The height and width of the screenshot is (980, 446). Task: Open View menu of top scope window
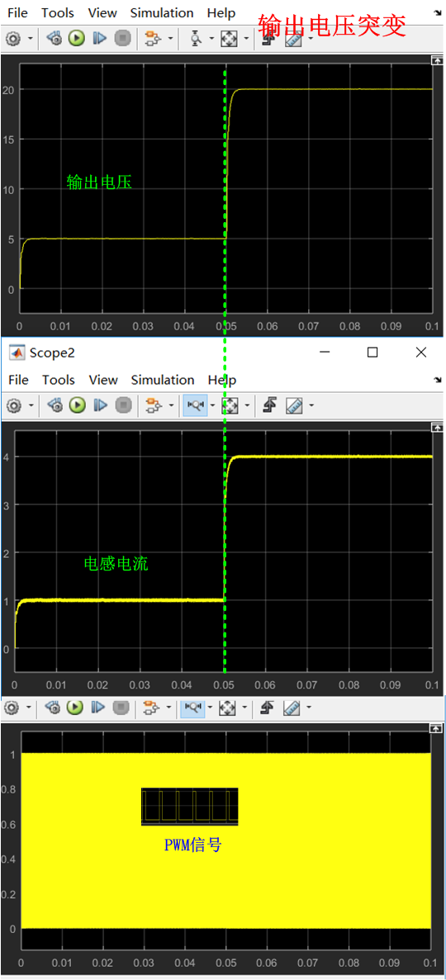click(x=102, y=12)
